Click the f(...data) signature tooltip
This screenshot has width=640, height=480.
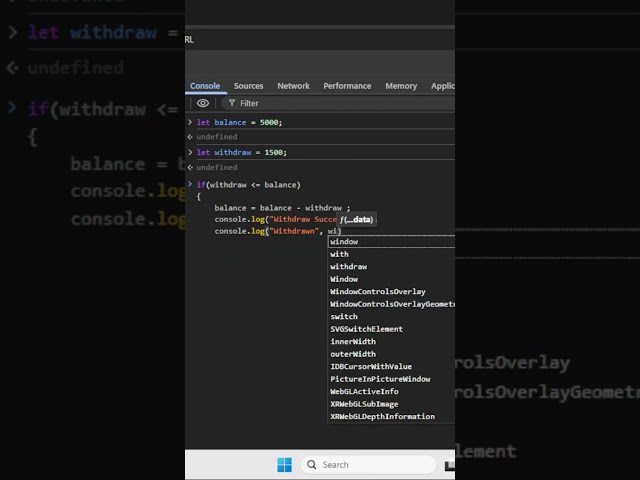pos(356,220)
